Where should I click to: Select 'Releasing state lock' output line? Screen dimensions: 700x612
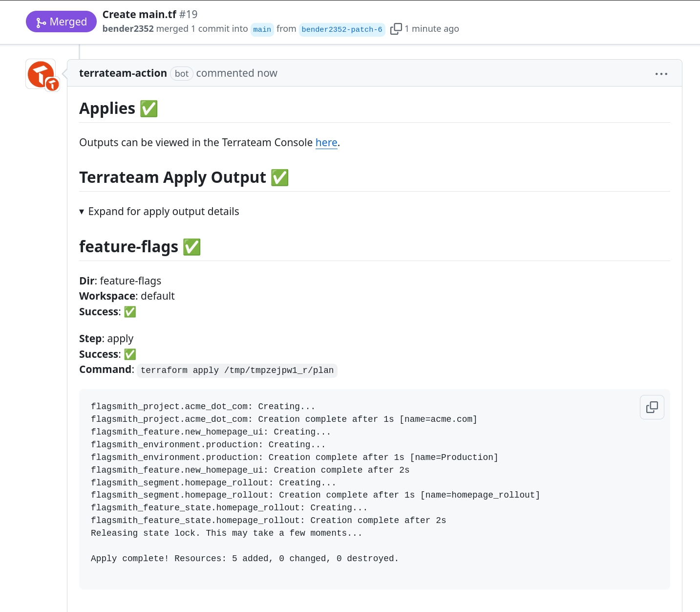227,533
